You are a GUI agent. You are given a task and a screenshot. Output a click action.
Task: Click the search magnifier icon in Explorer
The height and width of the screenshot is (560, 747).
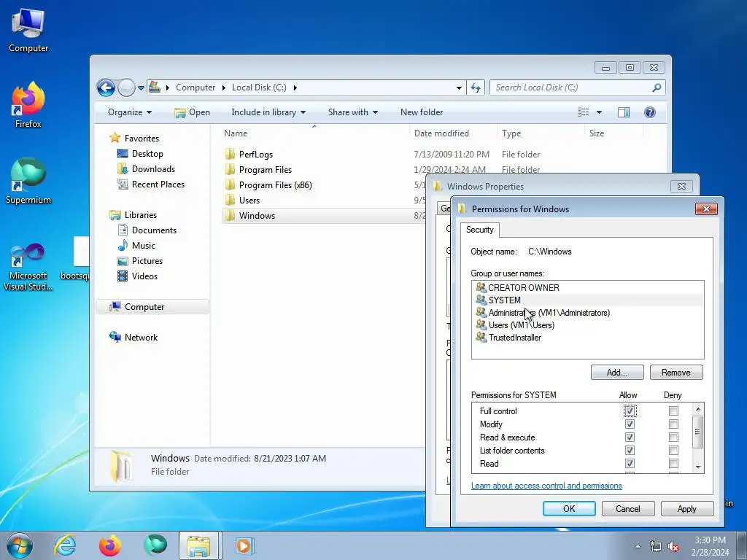(657, 87)
